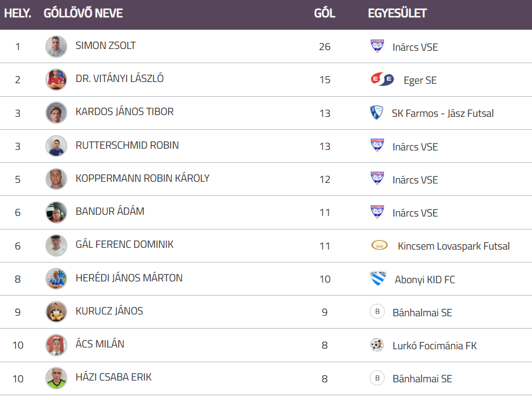Open Dr. Vitányi László's profile photo
532x400 pixels.
click(56, 80)
